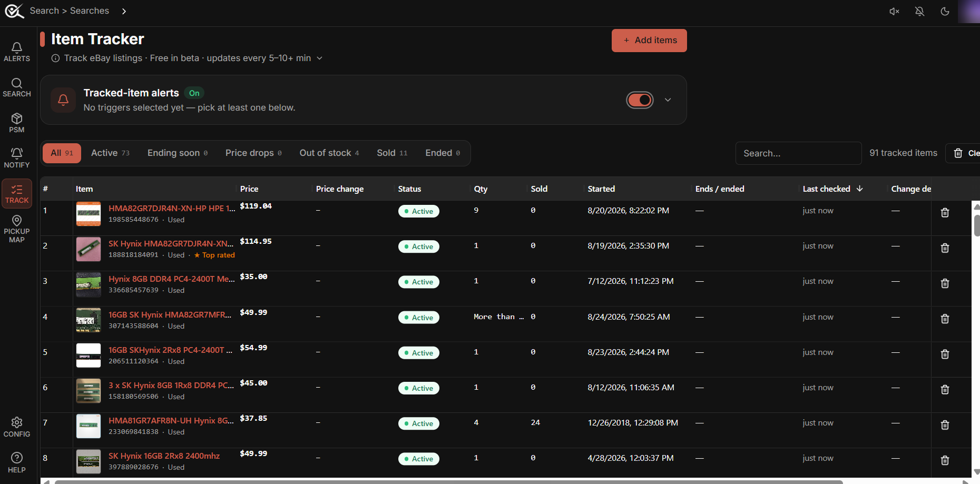Image resolution: width=980 pixels, height=484 pixels.
Task: Expand the Tracked-item alerts panel chevron
Action: tap(668, 100)
